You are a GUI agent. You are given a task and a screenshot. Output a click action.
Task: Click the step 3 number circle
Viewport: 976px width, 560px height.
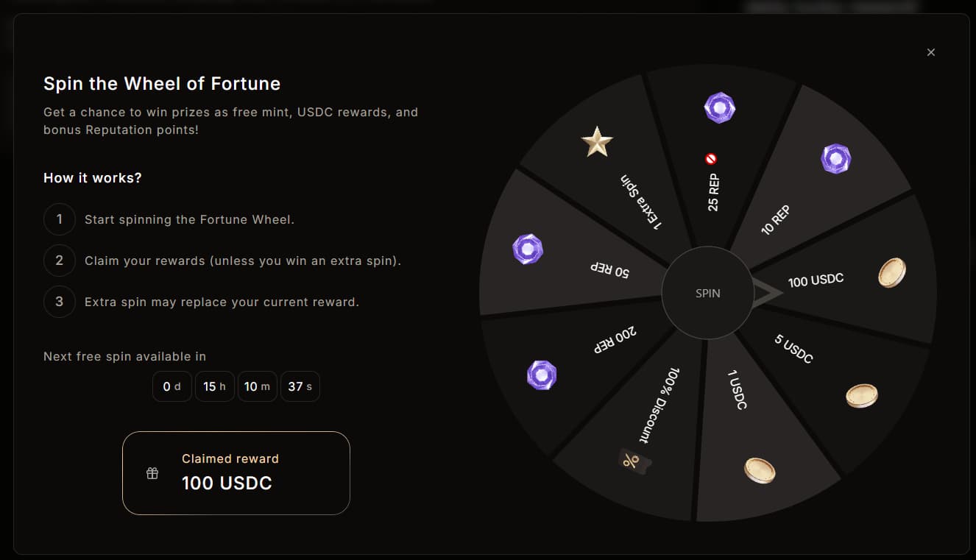(60, 302)
